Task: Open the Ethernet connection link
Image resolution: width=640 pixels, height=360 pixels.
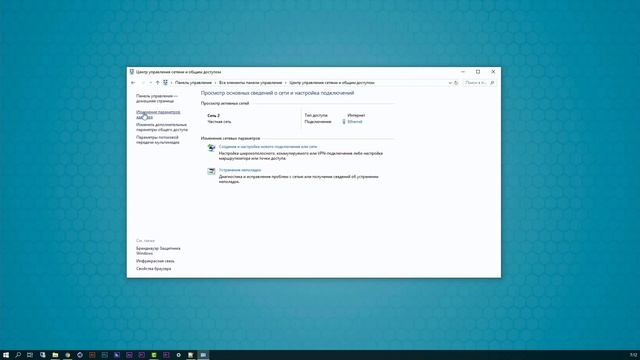Action: tap(355, 122)
